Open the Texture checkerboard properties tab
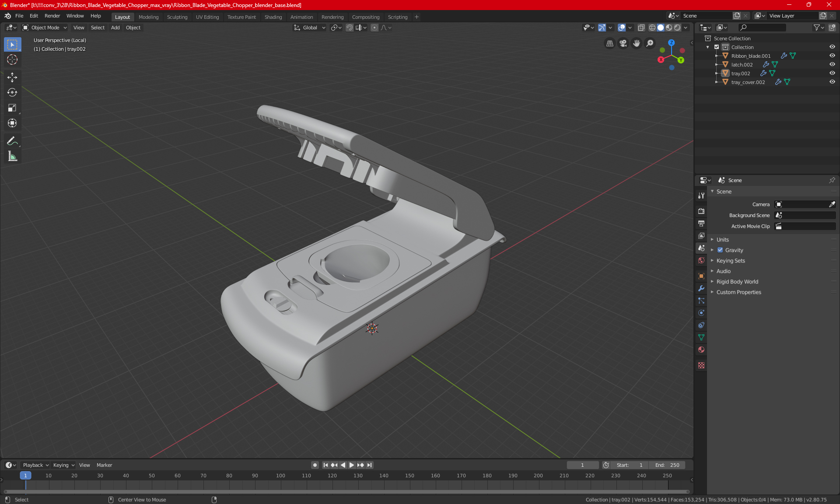Image resolution: width=840 pixels, height=504 pixels. (701, 365)
